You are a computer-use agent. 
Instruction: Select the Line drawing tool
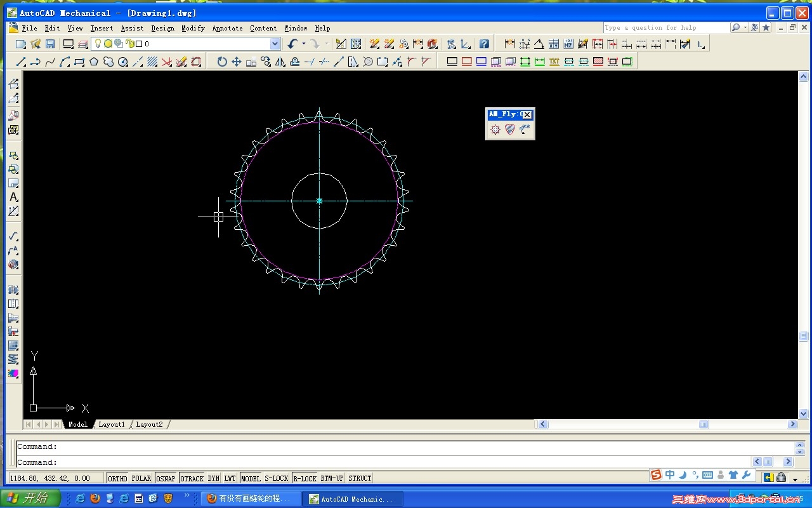point(20,62)
